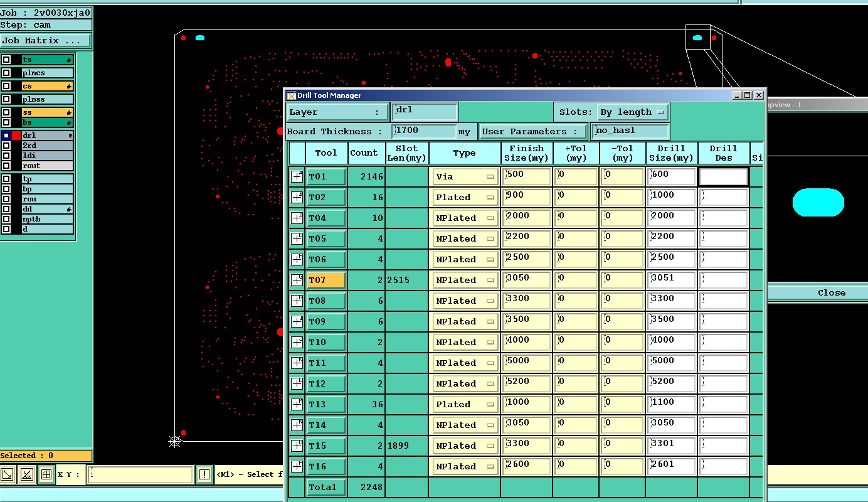Click the no_hasl user parameter field
This screenshot has width=868, height=502.
point(630,131)
